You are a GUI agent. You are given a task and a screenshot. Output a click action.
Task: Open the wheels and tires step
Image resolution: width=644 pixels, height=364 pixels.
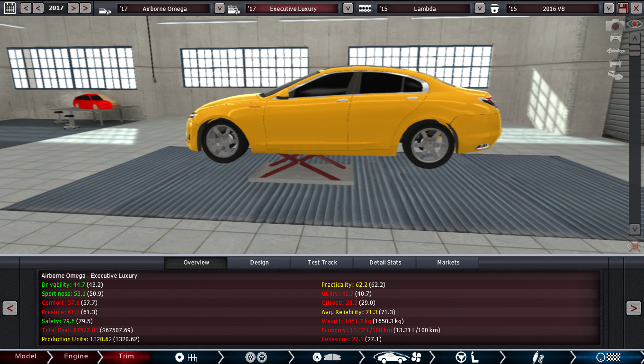(256, 357)
